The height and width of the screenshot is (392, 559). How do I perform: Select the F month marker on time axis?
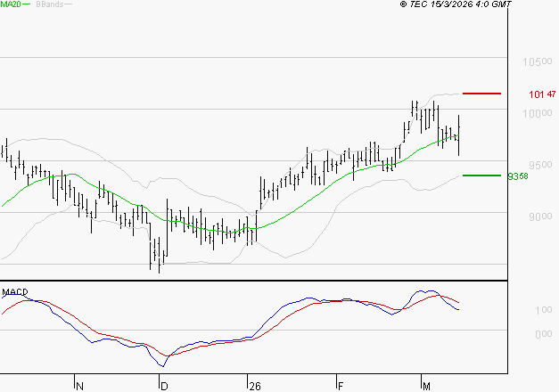(340, 386)
